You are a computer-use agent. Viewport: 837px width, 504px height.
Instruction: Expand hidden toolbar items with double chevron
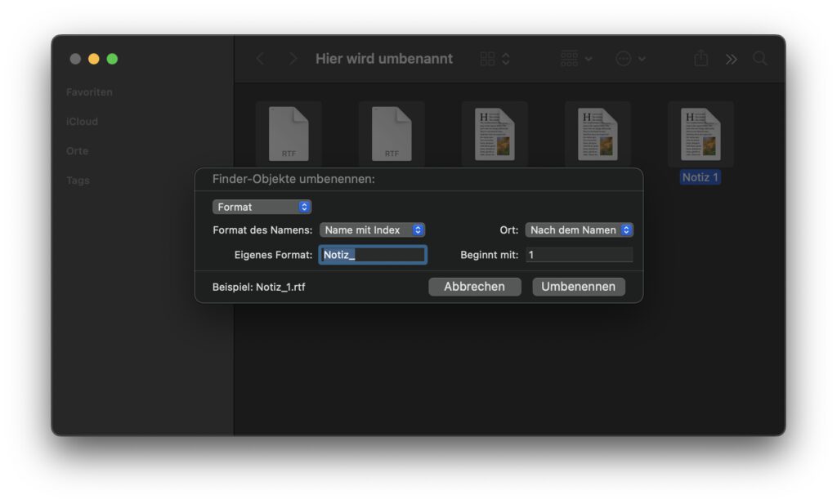731,59
